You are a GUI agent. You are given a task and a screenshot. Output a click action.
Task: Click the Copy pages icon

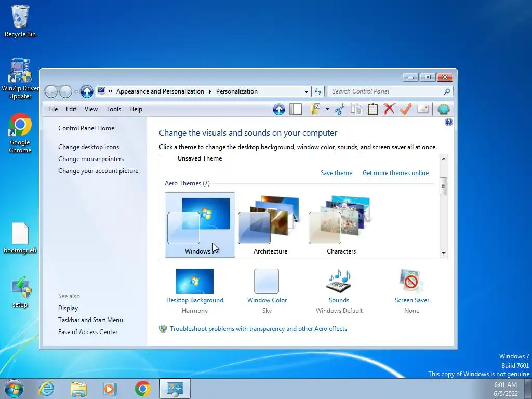356,109
